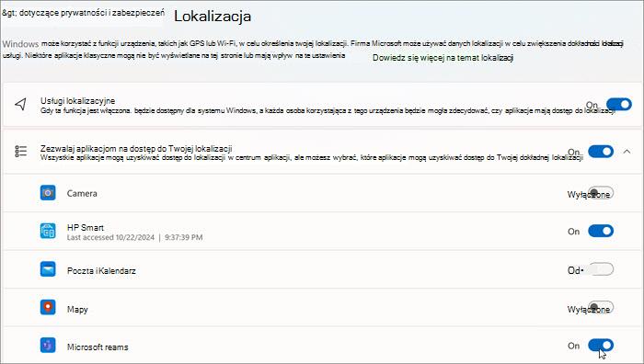Click the Wyłączone status label for Mapy
Image resolution: width=644 pixels, height=364 pixels.
588,310
